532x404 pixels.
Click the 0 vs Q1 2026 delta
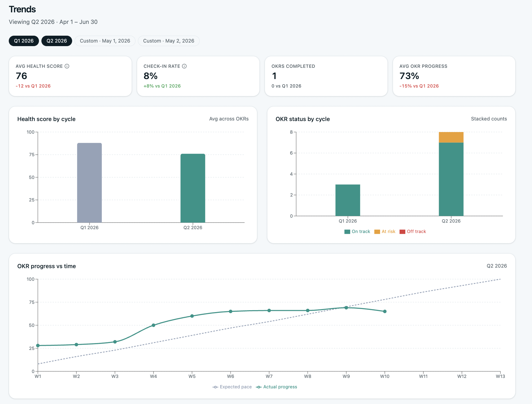point(286,86)
